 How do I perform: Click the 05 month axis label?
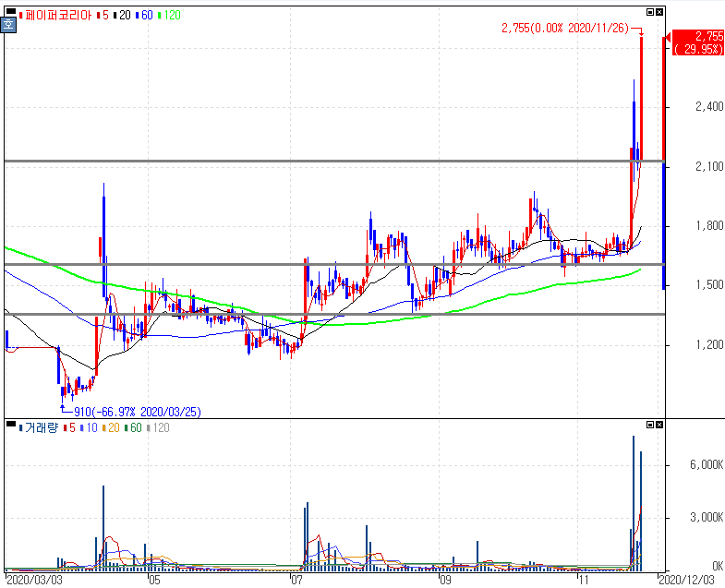pos(154,580)
